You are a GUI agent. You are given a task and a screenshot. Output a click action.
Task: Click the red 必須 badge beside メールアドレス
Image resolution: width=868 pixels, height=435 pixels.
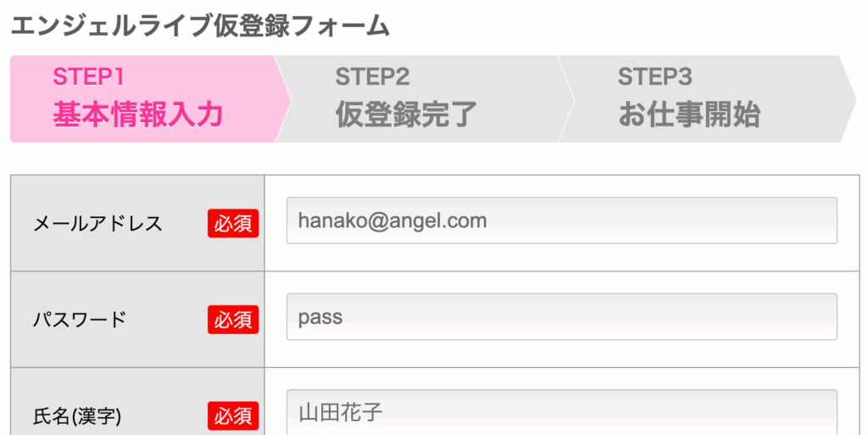point(233,224)
